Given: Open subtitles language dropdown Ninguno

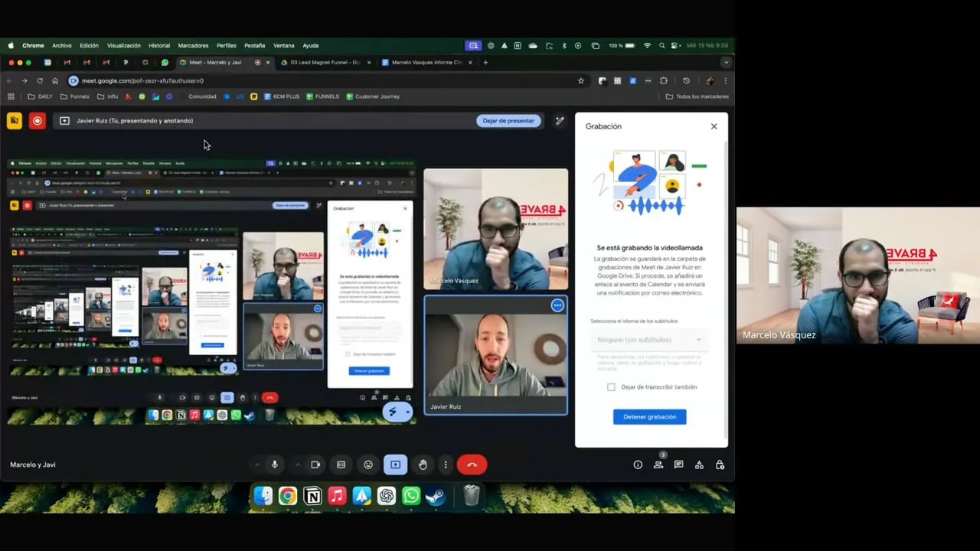Looking at the screenshot, I should [x=649, y=339].
